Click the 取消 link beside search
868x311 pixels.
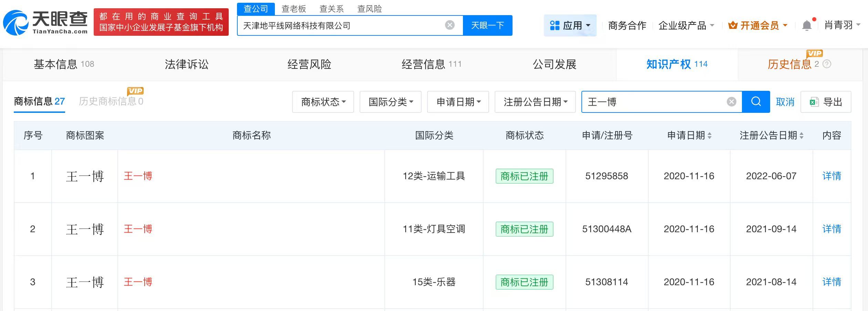pos(785,102)
